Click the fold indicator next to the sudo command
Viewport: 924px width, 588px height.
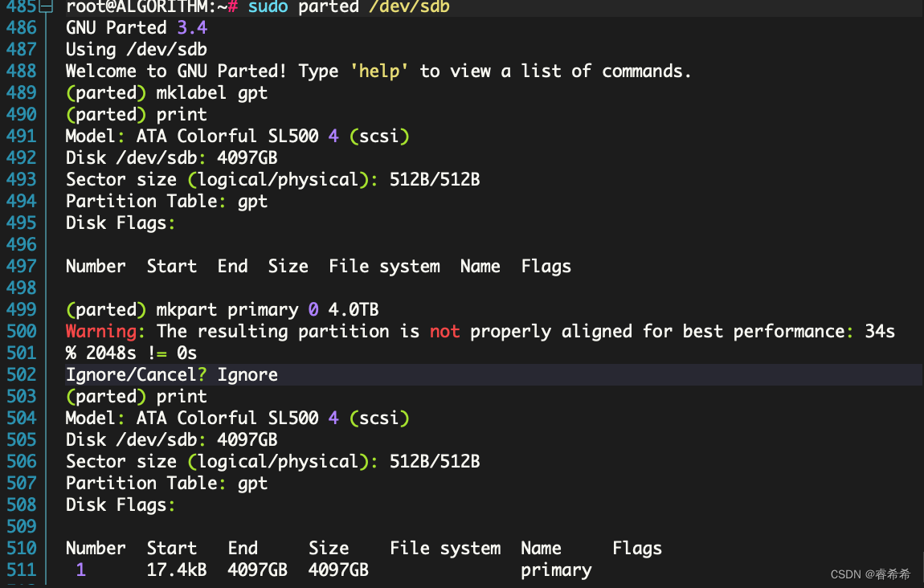pos(47,7)
